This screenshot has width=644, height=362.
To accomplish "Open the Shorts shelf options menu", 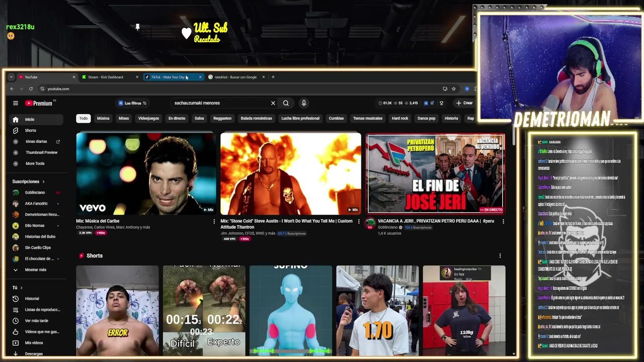I will pos(500,256).
